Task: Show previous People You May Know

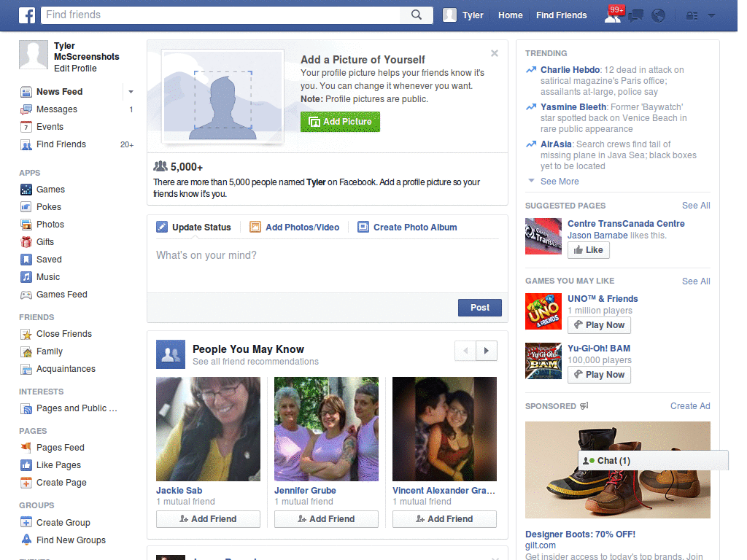Action: (465, 351)
